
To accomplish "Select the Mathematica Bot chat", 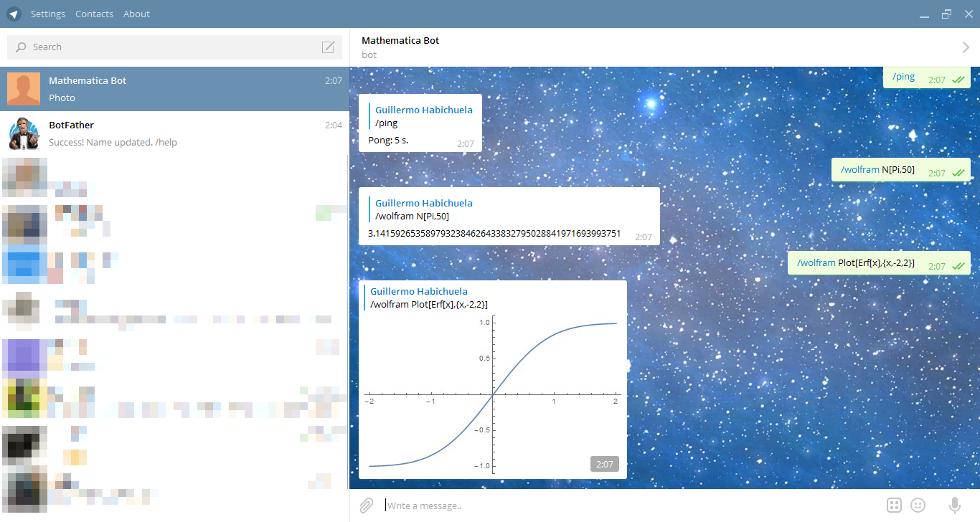I will coord(174,89).
